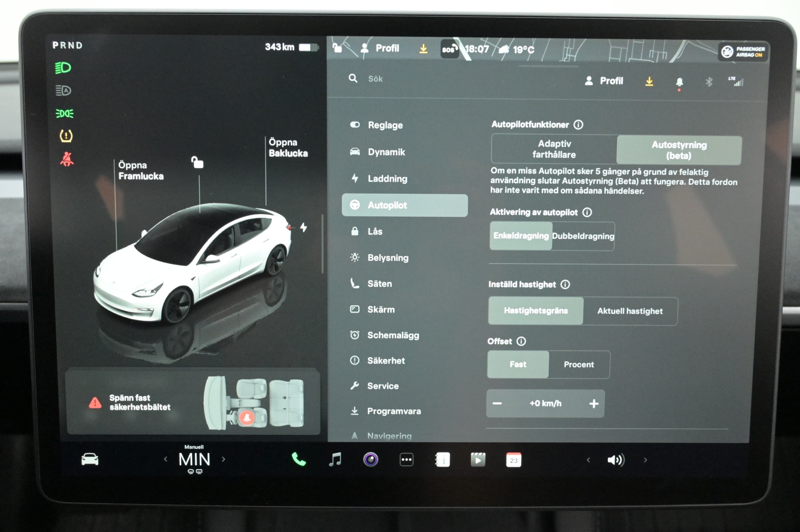Image resolution: width=800 pixels, height=532 pixels.
Task: Show info for Aktivering av autopilot
Action: point(587,212)
